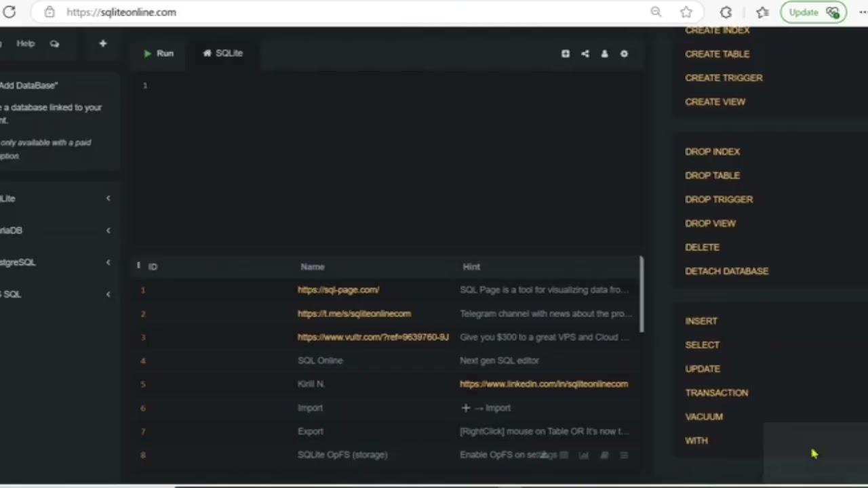Insert UPDATE statement template

(x=703, y=369)
